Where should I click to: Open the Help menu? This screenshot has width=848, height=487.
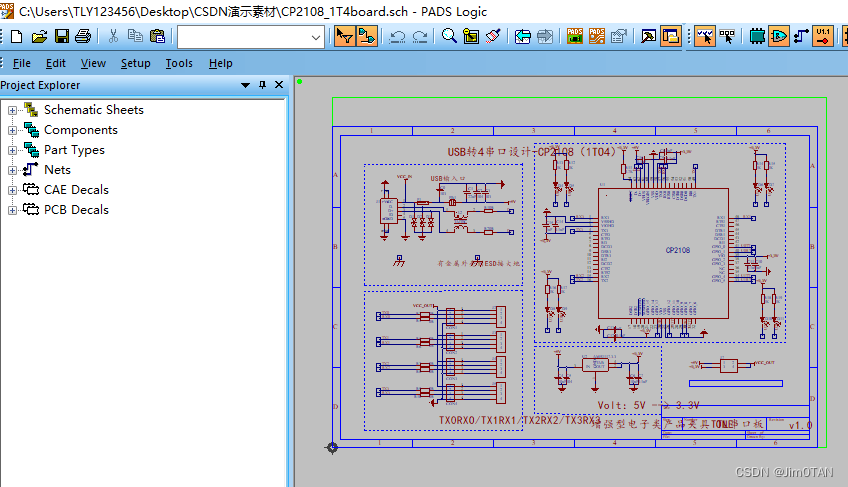[x=221, y=63]
